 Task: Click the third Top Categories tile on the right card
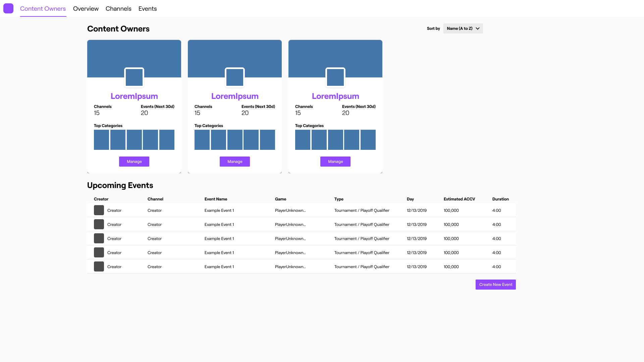tap(335, 140)
